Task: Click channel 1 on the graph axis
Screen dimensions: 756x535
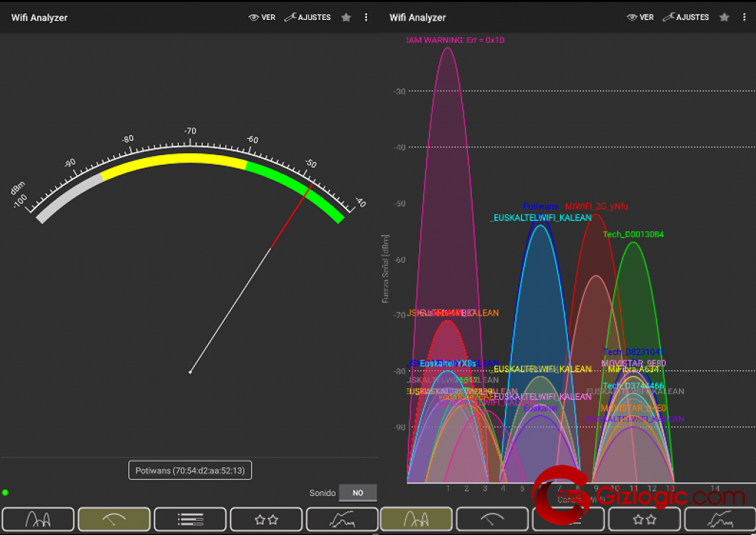Action: pos(448,488)
